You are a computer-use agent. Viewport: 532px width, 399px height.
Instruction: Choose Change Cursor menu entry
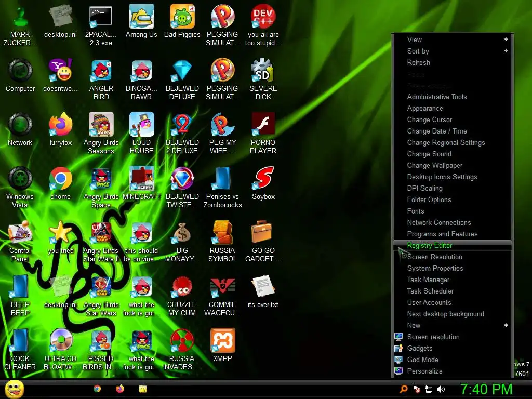coord(453,120)
